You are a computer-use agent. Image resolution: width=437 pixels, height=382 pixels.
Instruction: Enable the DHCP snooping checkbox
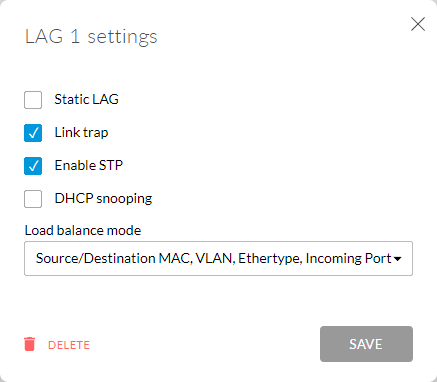click(33, 199)
